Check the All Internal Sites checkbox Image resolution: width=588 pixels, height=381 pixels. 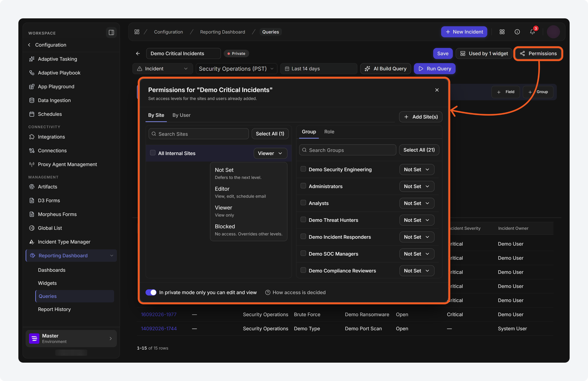[x=153, y=153]
